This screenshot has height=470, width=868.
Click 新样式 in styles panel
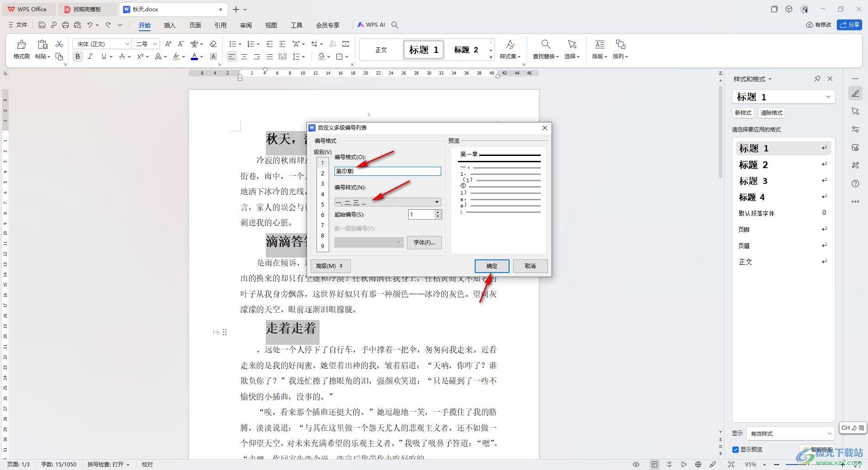[x=743, y=113]
